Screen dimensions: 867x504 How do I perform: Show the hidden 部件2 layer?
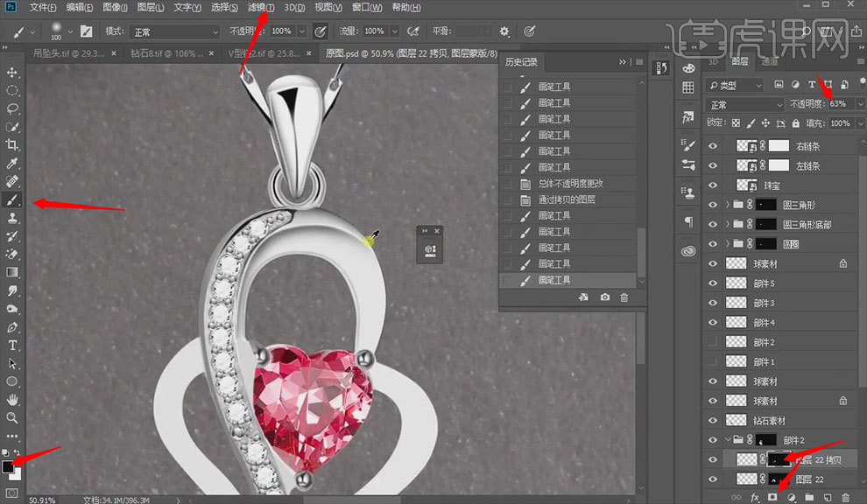coord(712,342)
